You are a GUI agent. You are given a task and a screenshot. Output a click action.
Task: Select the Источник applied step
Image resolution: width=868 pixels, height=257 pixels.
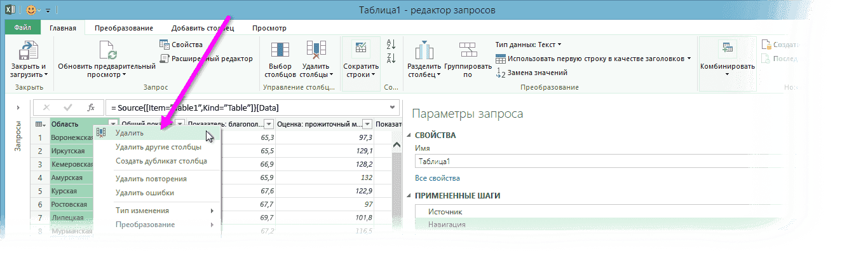pyautogui.click(x=445, y=211)
